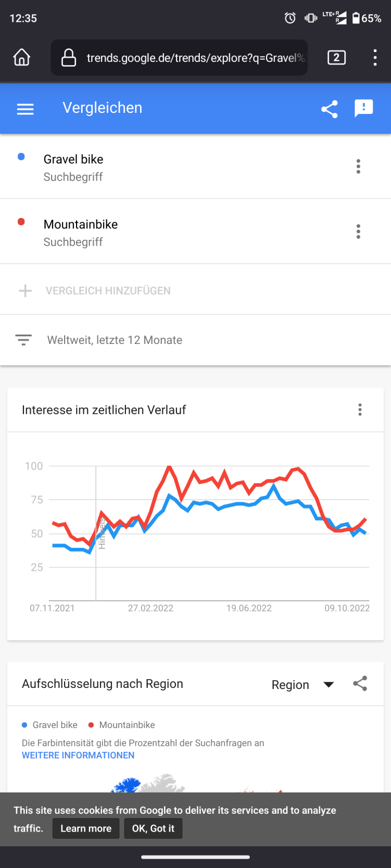Open the hamburger navigation menu
This screenshot has height=868, width=391.
coord(25,109)
